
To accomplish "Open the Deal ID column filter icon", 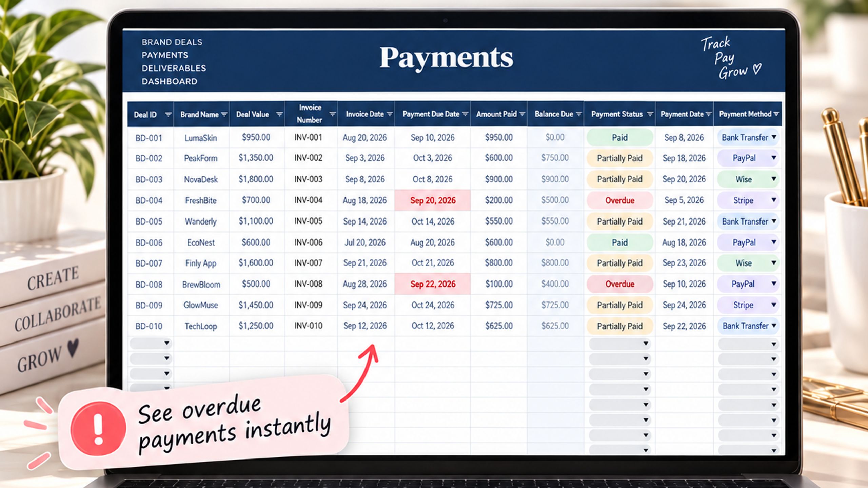I will tap(168, 115).
